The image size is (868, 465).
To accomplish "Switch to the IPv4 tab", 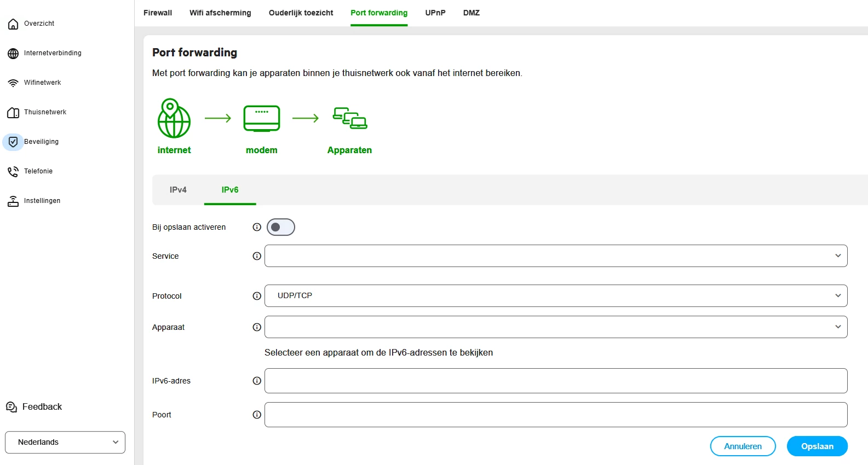I will 178,190.
